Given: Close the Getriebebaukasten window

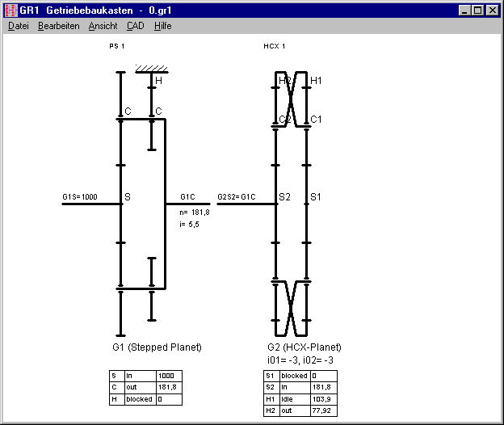Looking at the screenshot, I should point(492,11).
